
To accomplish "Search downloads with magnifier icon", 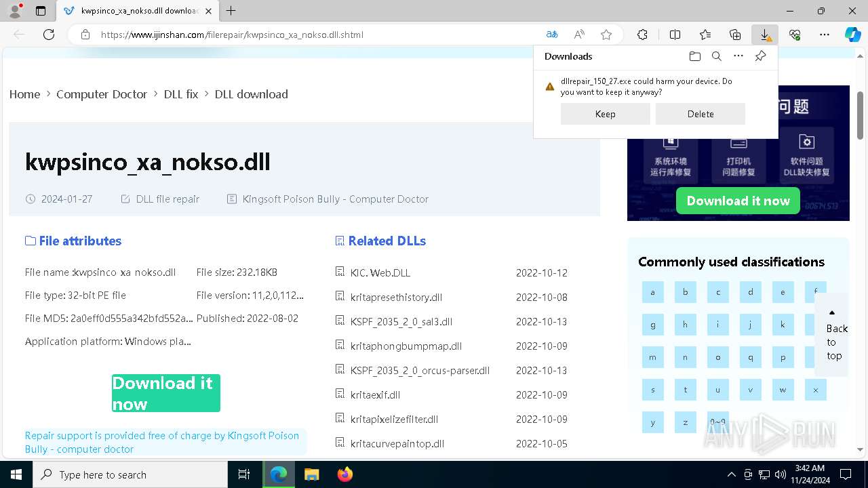I will [x=717, y=56].
